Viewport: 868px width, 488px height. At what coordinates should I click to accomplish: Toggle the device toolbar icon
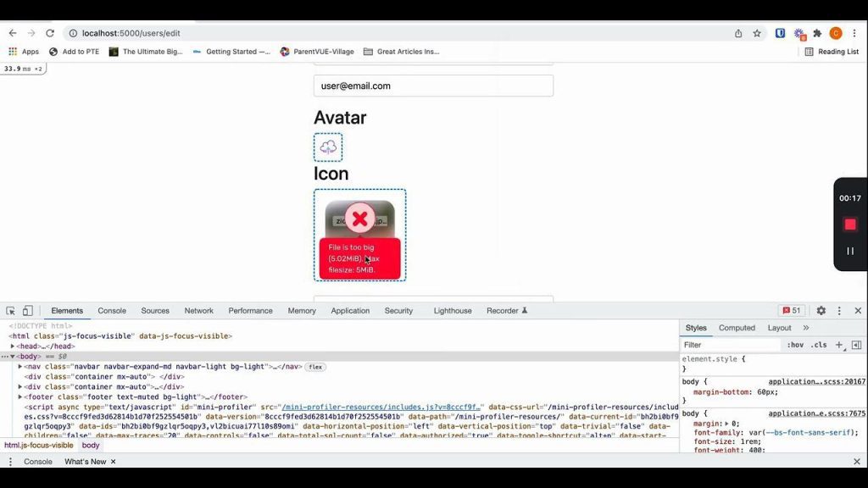28,311
